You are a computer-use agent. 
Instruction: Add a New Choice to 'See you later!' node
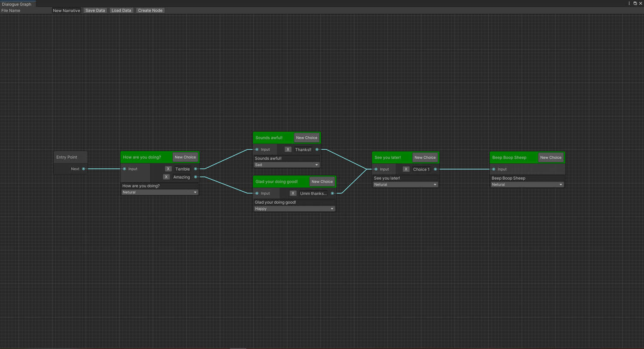(x=425, y=157)
